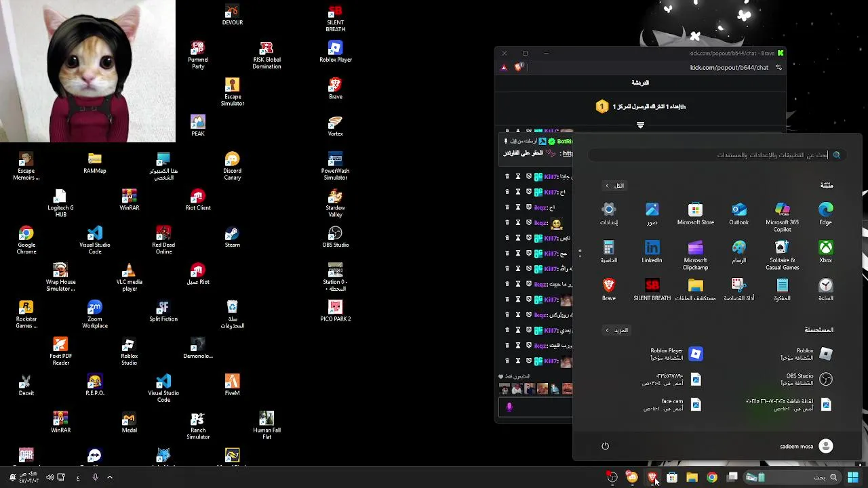Open OBS Studio desktop shortcut
This screenshot has width=868, height=488.
coord(335,237)
